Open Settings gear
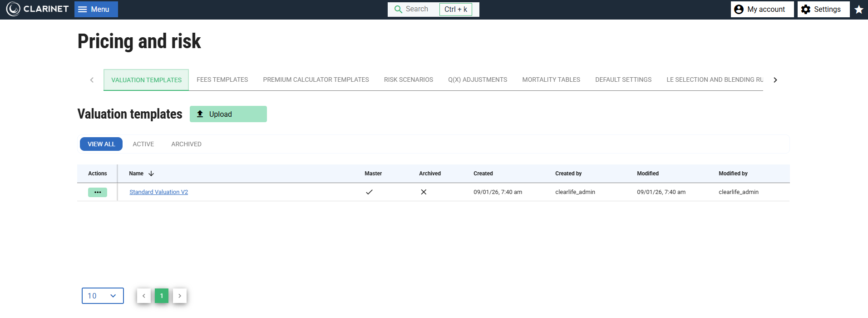 tap(823, 9)
